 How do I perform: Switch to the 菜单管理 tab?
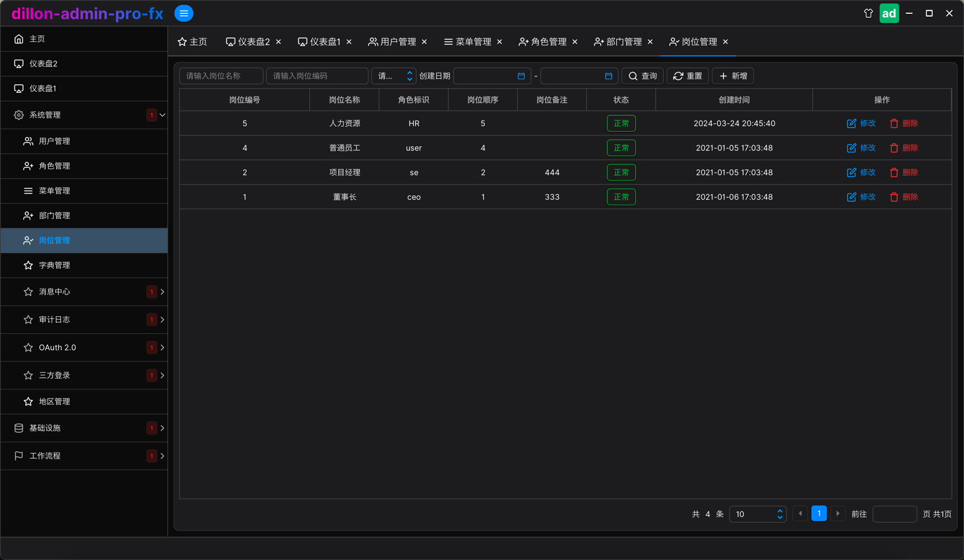(467, 42)
